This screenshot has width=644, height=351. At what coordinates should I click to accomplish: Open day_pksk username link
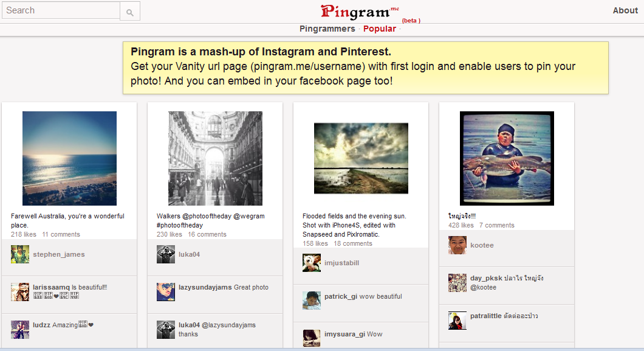point(486,278)
